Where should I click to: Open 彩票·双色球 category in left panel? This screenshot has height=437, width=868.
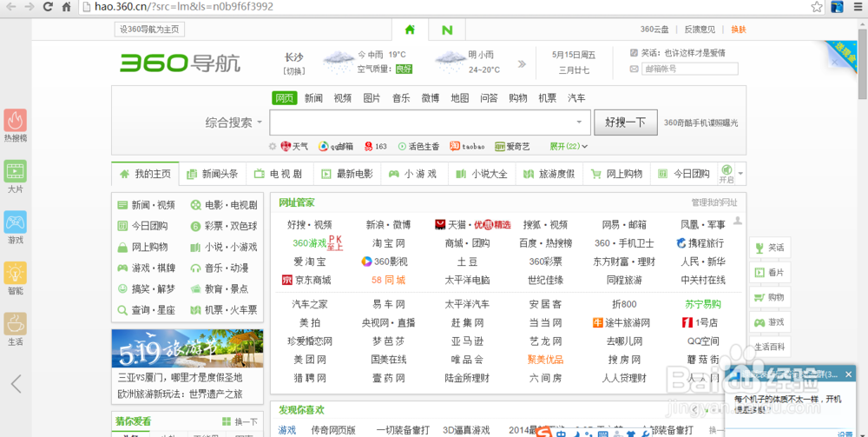224,226
